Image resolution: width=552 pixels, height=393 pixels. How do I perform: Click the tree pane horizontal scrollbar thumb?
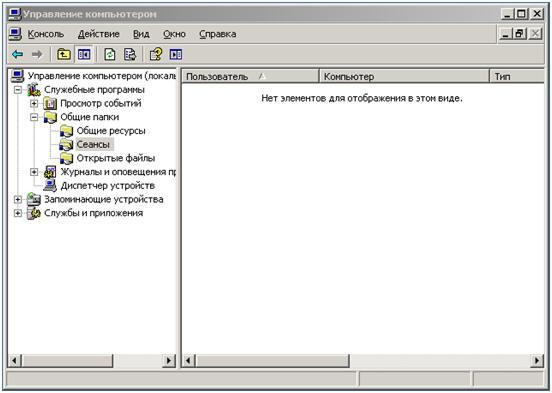point(67,361)
